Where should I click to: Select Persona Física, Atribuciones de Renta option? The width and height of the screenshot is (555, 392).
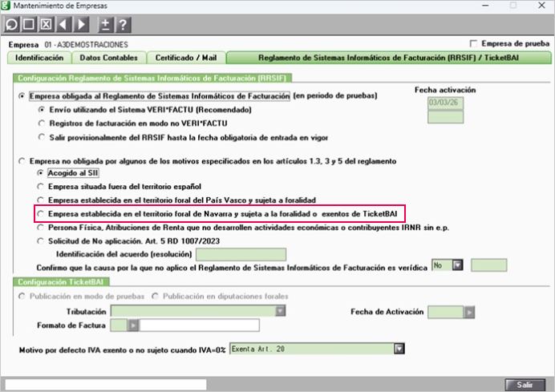[x=41, y=228]
